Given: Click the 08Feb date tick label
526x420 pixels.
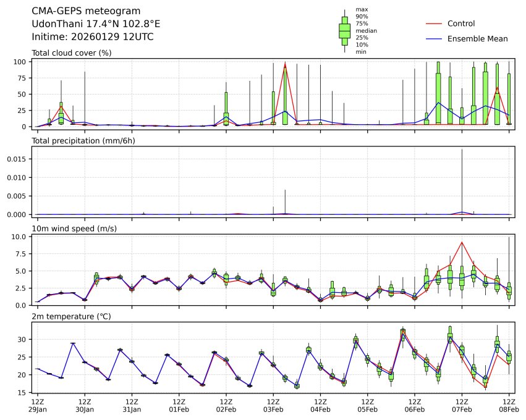Looking at the screenshot, I should click(x=509, y=409).
